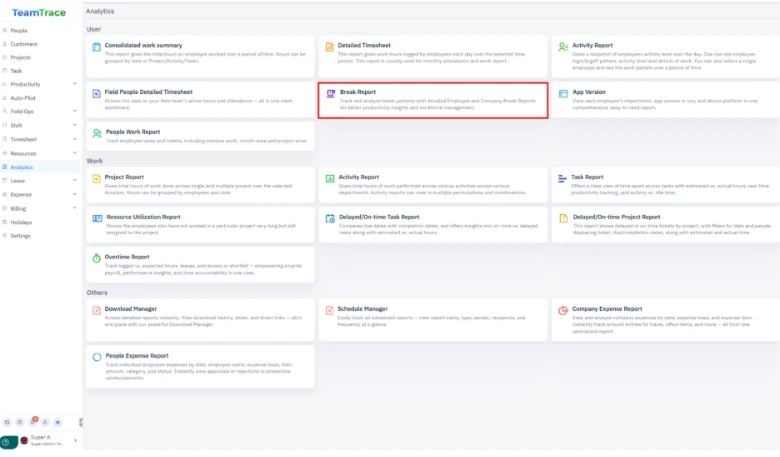The image size is (780, 457).
Task: Click the Overtime Report clock icon
Action: pyautogui.click(x=96, y=257)
